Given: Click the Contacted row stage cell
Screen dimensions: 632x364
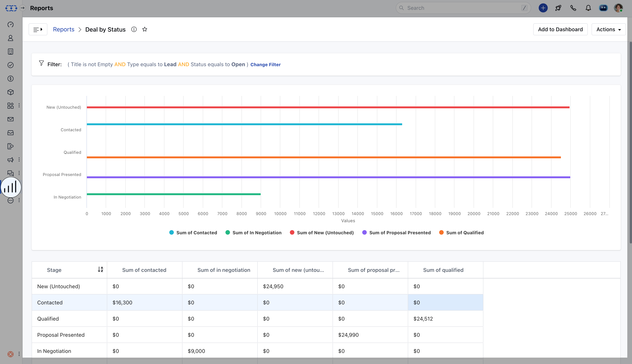Looking at the screenshot, I should (x=69, y=303).
